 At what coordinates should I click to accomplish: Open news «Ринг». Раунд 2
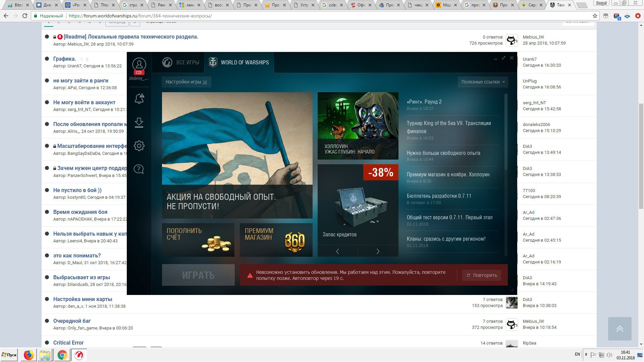(x=424, y=102)
